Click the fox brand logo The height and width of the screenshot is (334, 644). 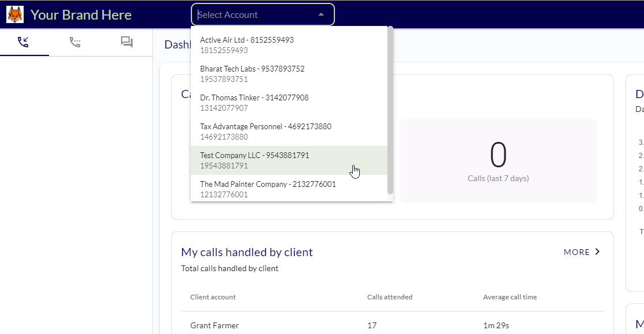point(15,14)
